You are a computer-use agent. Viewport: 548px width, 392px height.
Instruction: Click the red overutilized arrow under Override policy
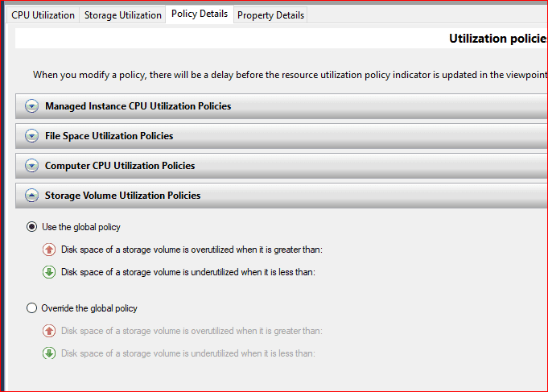click(x=49, y=331)
